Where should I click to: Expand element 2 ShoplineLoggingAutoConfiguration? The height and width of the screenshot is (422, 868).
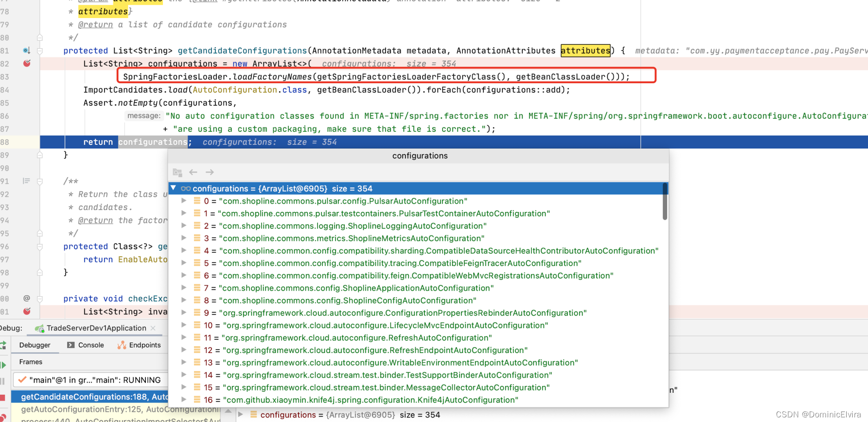point(184,226)
